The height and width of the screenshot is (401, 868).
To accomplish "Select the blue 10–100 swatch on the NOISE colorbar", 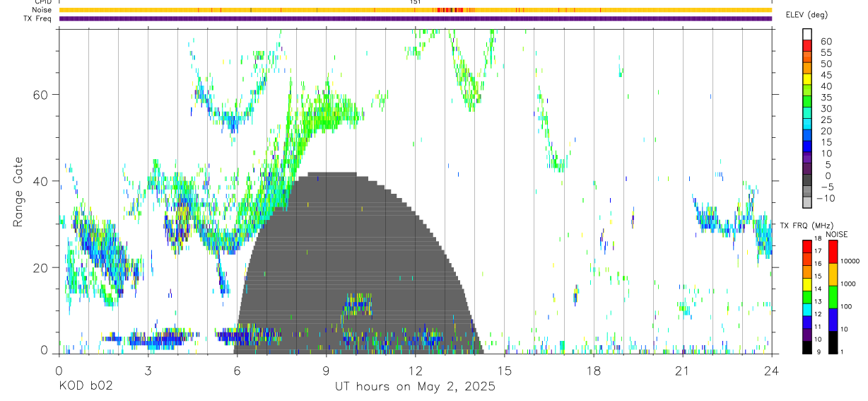I will tap(833, 320).
